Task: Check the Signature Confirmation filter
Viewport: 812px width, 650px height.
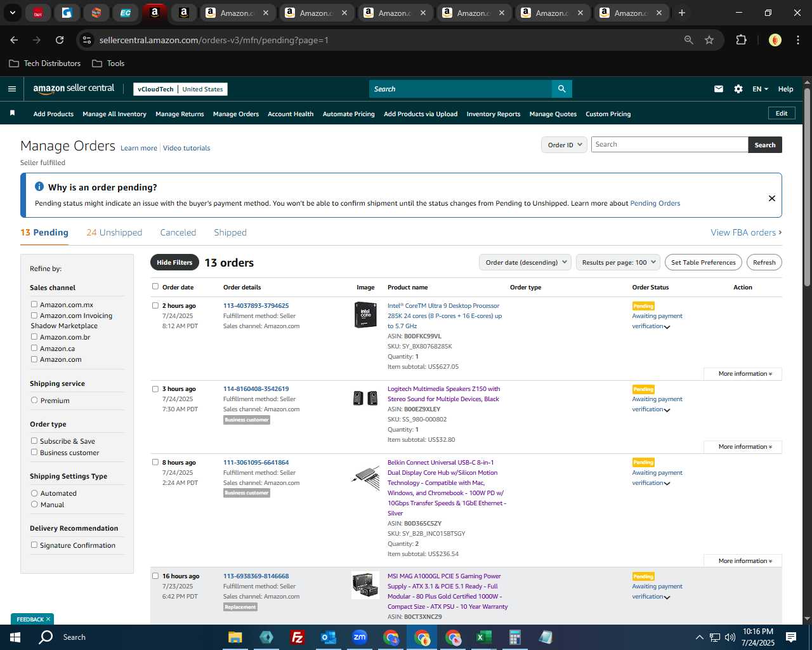Action: point(34,545)
